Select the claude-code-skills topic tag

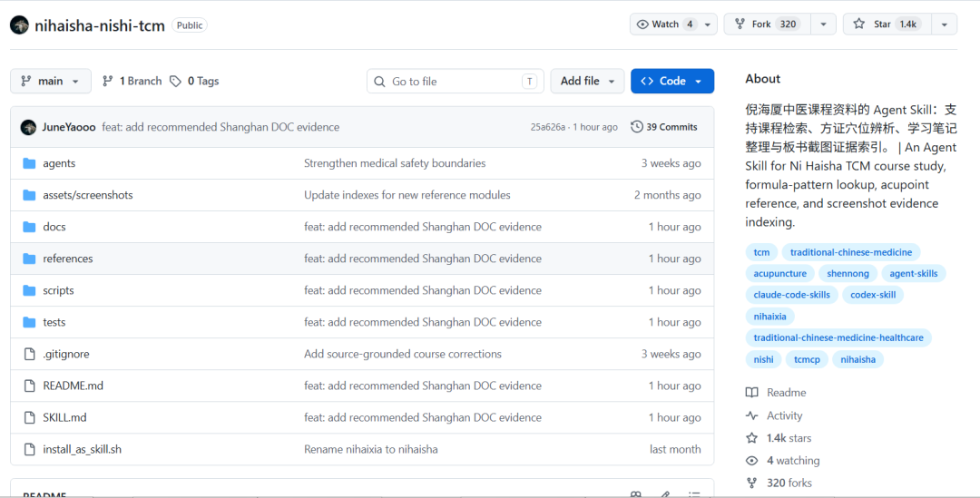pyautogui.click(x=791, y=295)
